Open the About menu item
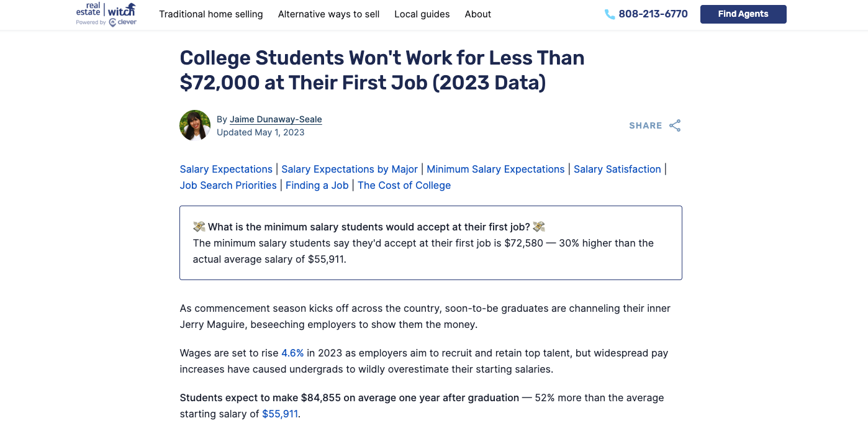868x436 pixels. tap(478, 14)
